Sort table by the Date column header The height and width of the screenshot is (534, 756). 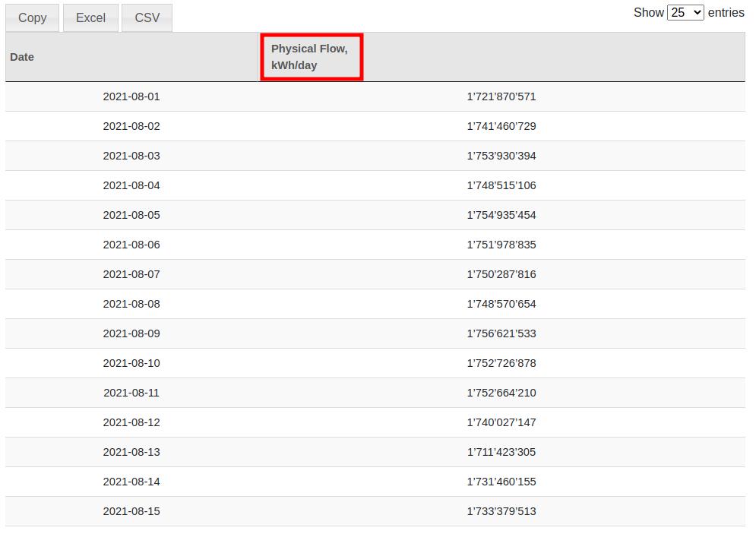(x=22, y=57)
